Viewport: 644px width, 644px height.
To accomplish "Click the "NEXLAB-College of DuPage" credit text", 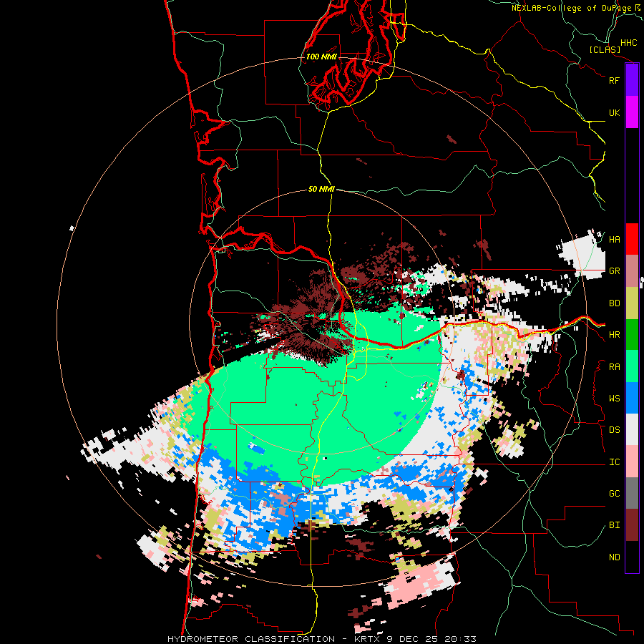I will (x=572, y=8).
